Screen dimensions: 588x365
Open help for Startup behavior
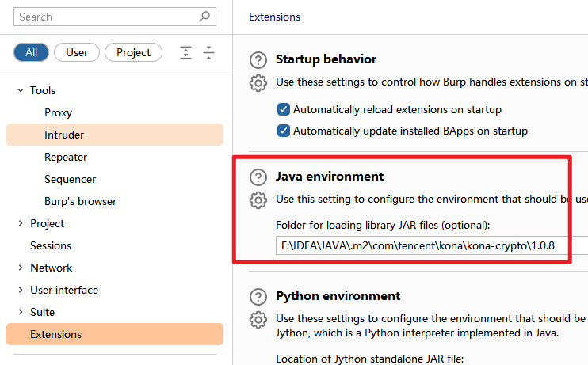coord(258,60)
